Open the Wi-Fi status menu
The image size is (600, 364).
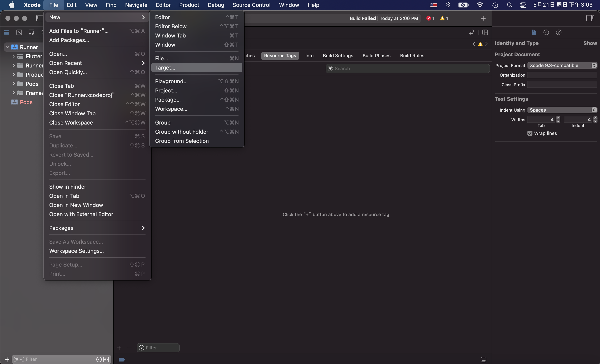tap(480, 5)
